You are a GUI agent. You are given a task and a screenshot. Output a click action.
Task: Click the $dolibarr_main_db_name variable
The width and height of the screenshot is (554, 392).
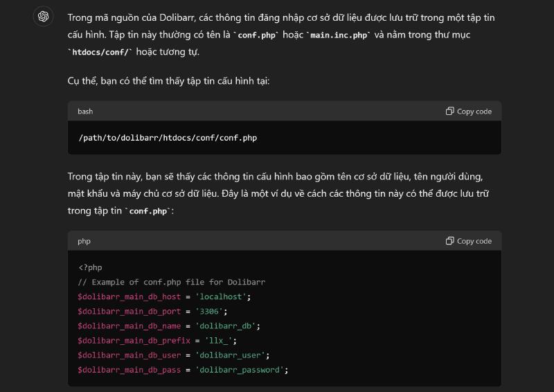pos(129,326)
